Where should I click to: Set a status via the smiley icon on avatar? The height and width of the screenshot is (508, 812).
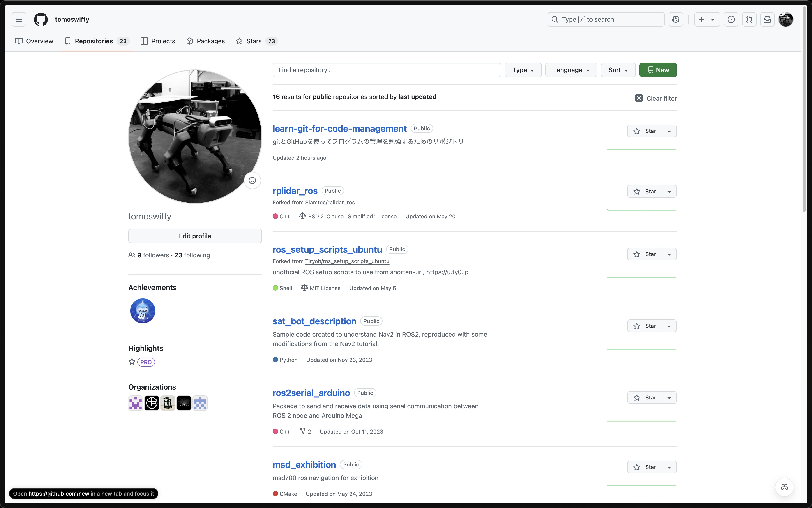click(252, 180)
